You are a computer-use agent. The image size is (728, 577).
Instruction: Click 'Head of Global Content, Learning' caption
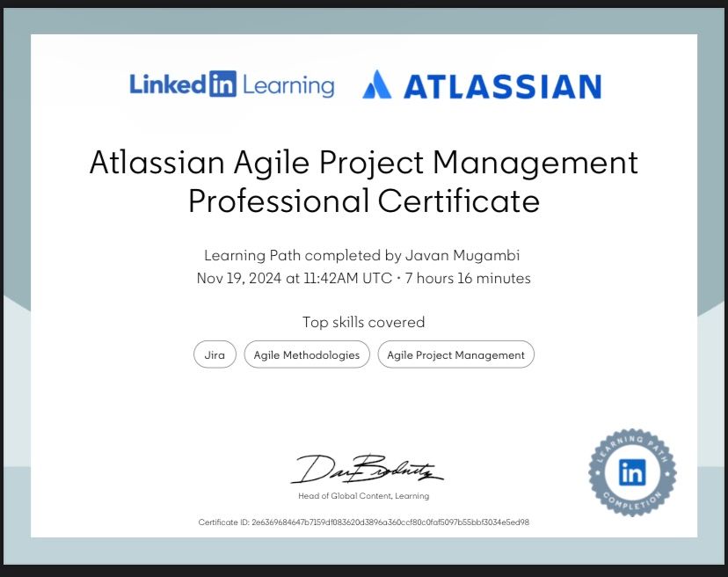(363, 496)
